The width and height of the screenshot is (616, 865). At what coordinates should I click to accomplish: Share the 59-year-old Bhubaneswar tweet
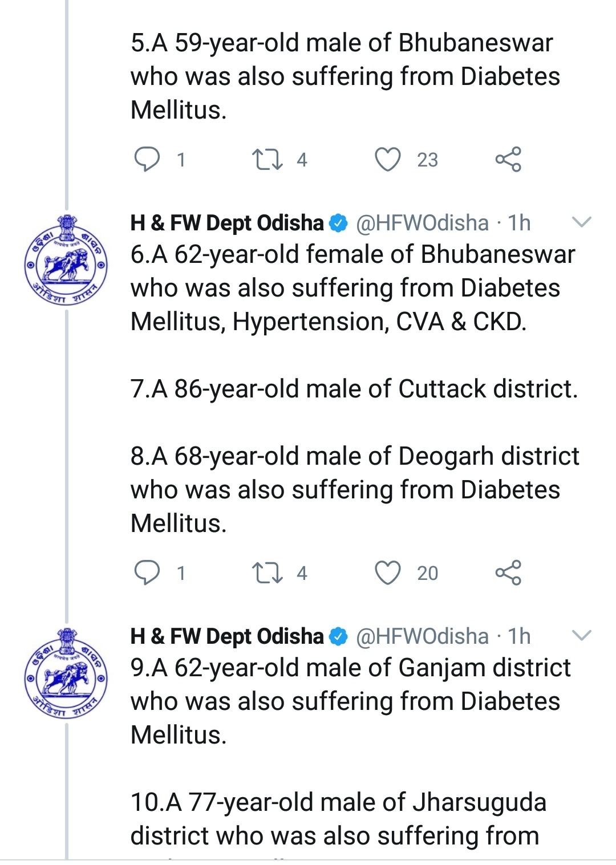[508, 159]
